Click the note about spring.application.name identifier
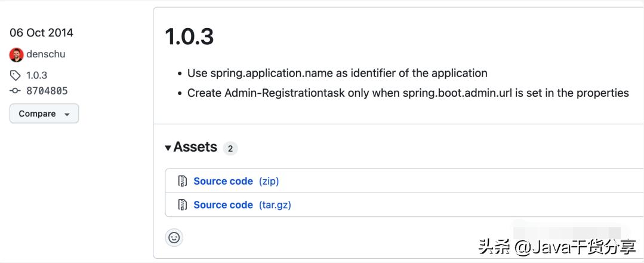This screenshot has width=644, height=263. (x=337, y=74)
